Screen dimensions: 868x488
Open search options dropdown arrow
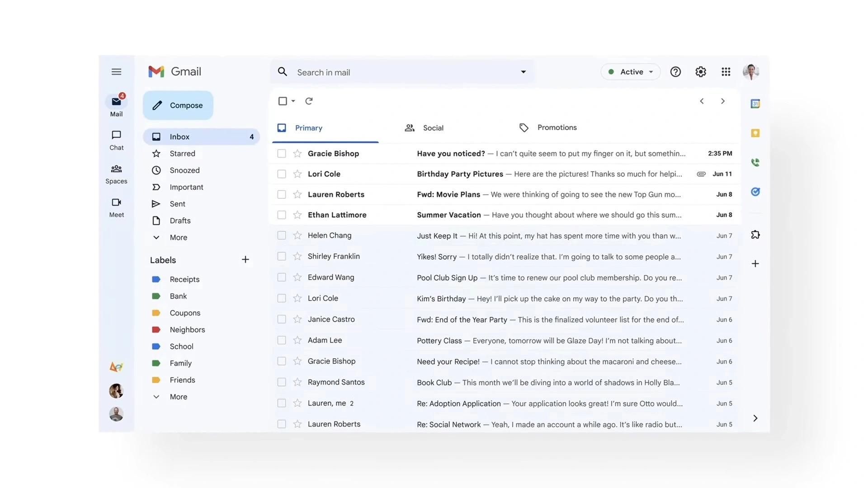pyautogui.click(x=522, y=71)
